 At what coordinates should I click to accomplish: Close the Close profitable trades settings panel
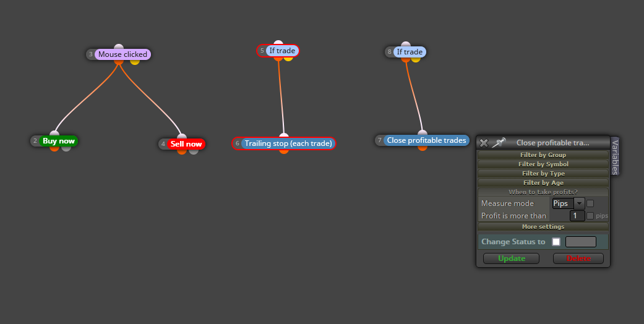(x=484, y=143)
